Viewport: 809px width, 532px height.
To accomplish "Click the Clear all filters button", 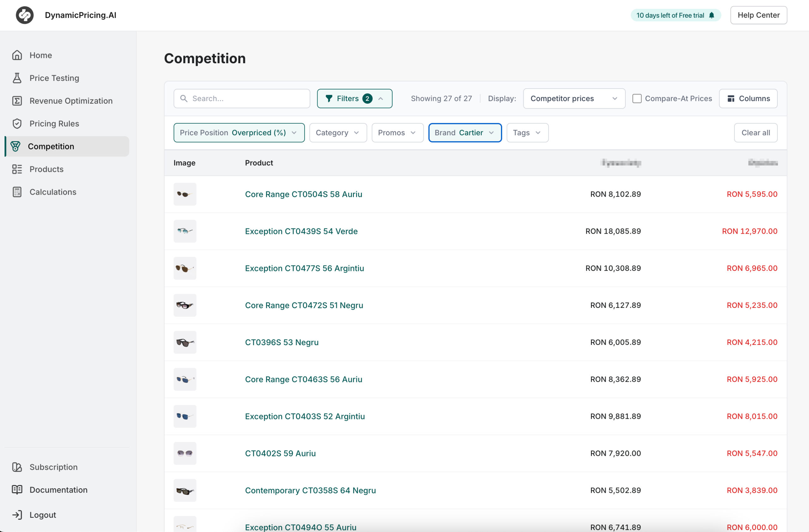I will click(x=755, y=132).
